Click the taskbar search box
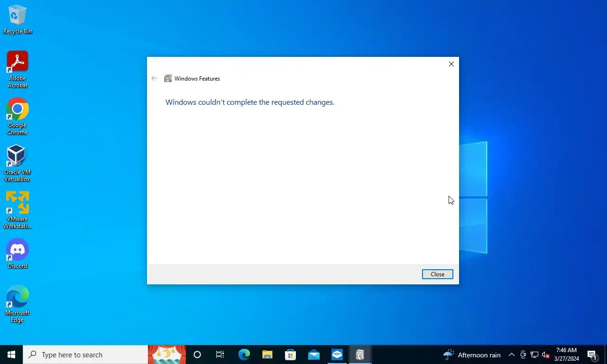607x364 pixels. [85, 355]
